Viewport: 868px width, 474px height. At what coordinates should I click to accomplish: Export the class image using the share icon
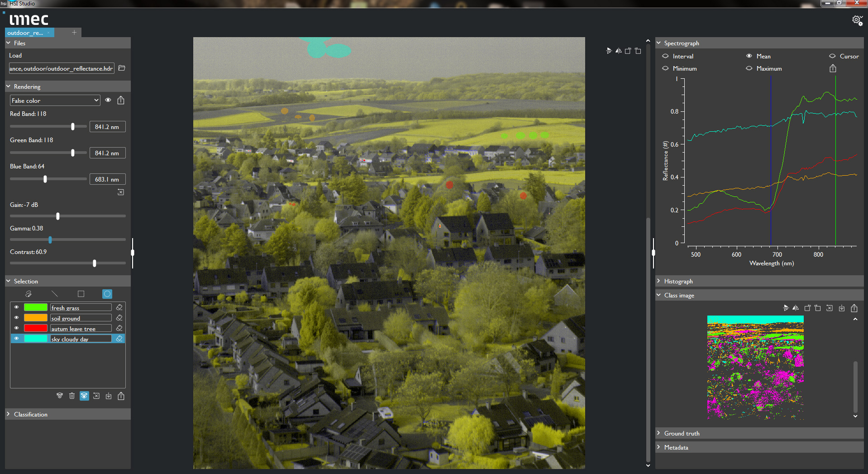pos(854,308)
